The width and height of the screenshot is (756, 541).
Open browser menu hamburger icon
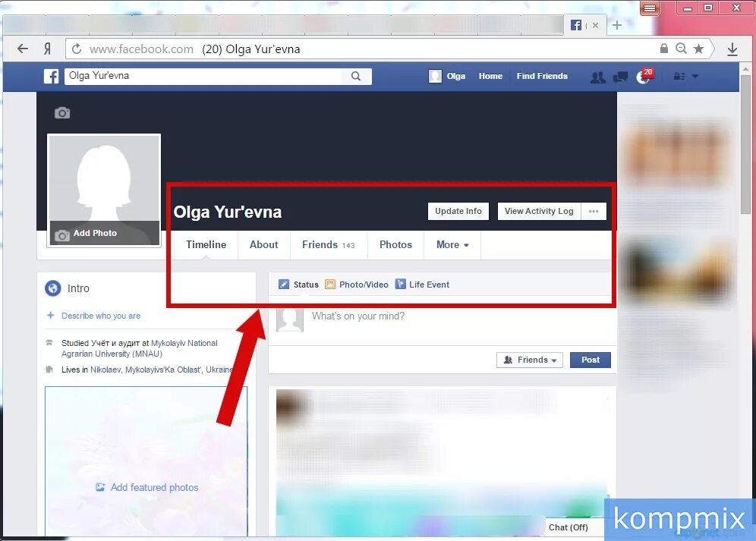(x=650, y=8)
